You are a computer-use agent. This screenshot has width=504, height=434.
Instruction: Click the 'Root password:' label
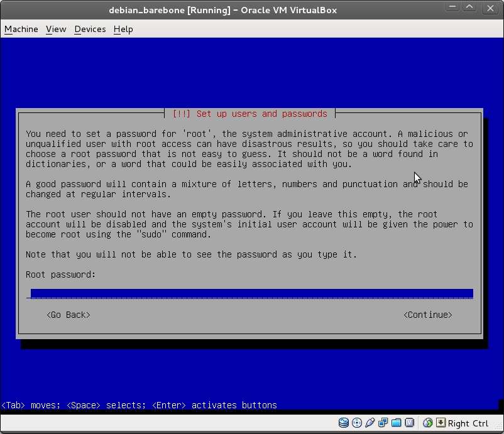[61, 274]
